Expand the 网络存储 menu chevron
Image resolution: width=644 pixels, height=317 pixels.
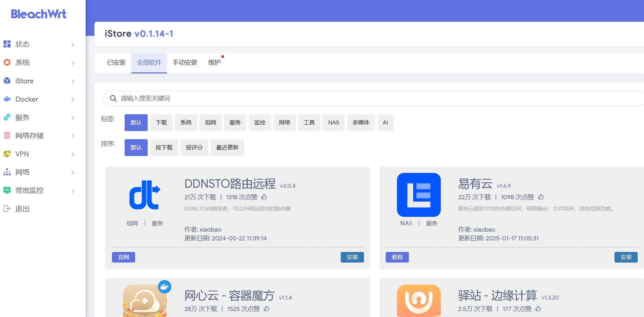[73, 136]
